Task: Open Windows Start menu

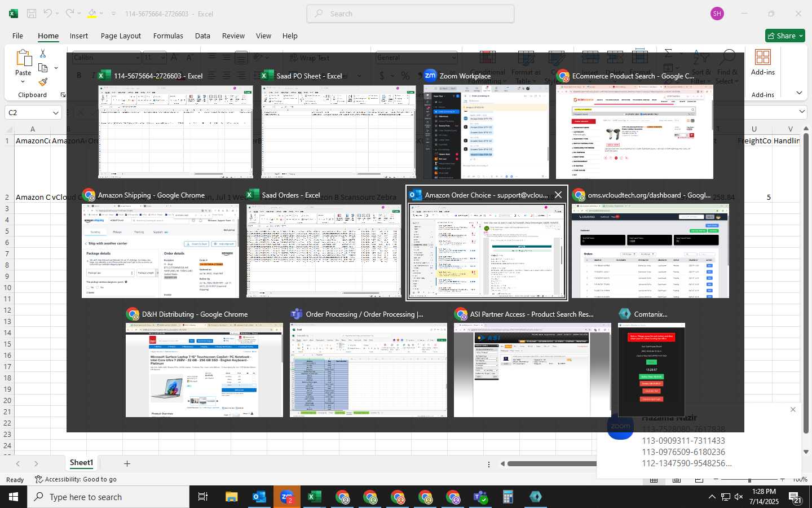Action: click(14, 497)
